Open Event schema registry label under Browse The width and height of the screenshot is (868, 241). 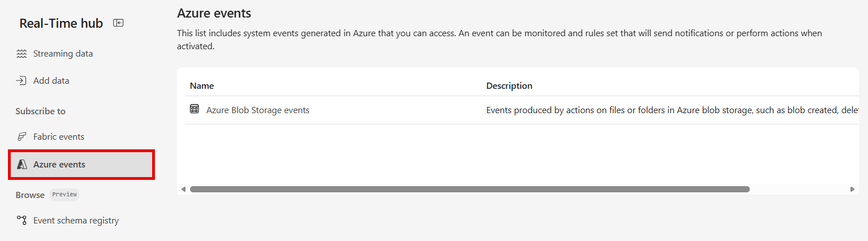tap(76, 220)
